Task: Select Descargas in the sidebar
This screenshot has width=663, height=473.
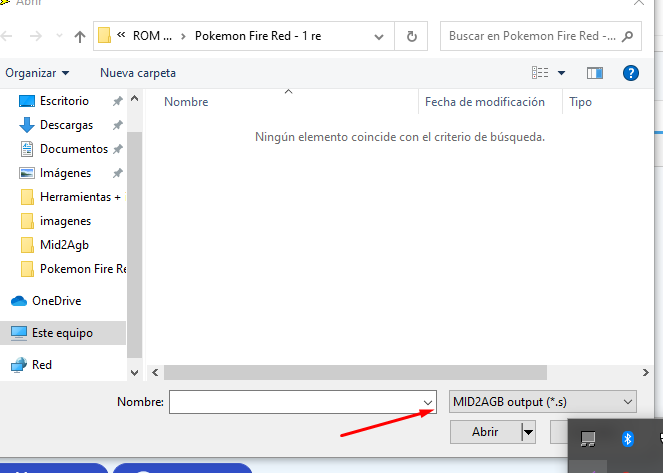Action: 66,125
